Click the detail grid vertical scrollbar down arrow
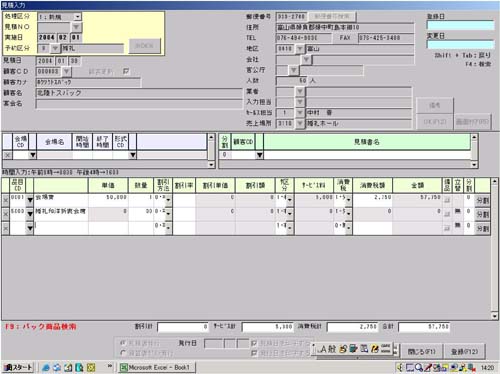The image size is (500, 374). pos(495,315)
